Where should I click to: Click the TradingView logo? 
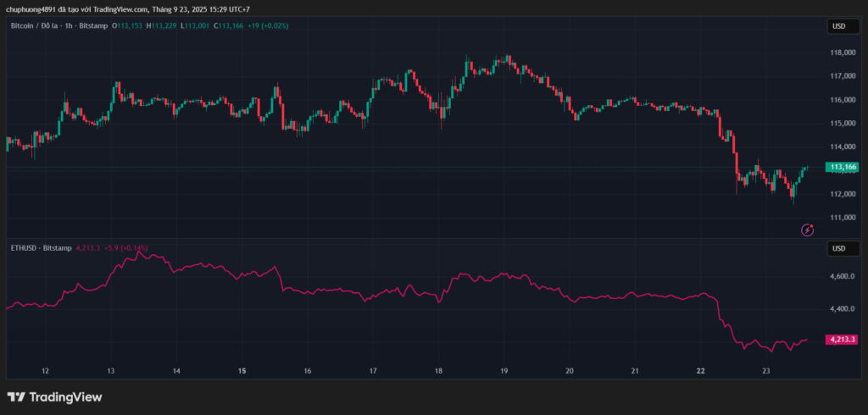coord(54,396)
